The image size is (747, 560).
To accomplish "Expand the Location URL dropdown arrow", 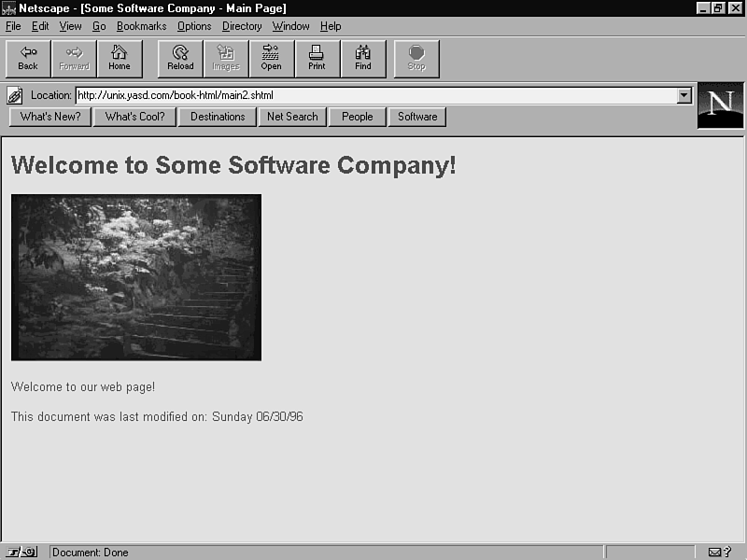I will (x=684, y=95).
